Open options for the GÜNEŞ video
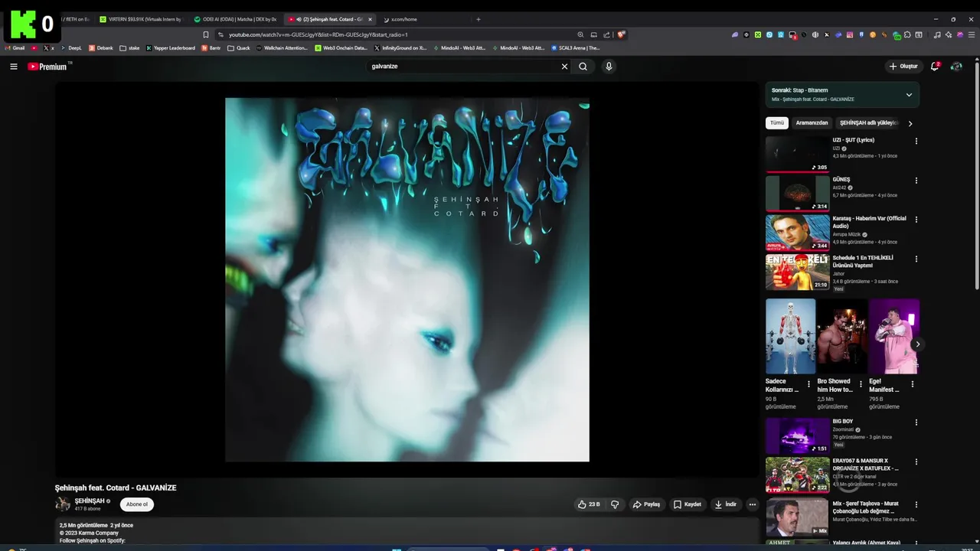980x551 pixels. point(916,181)
